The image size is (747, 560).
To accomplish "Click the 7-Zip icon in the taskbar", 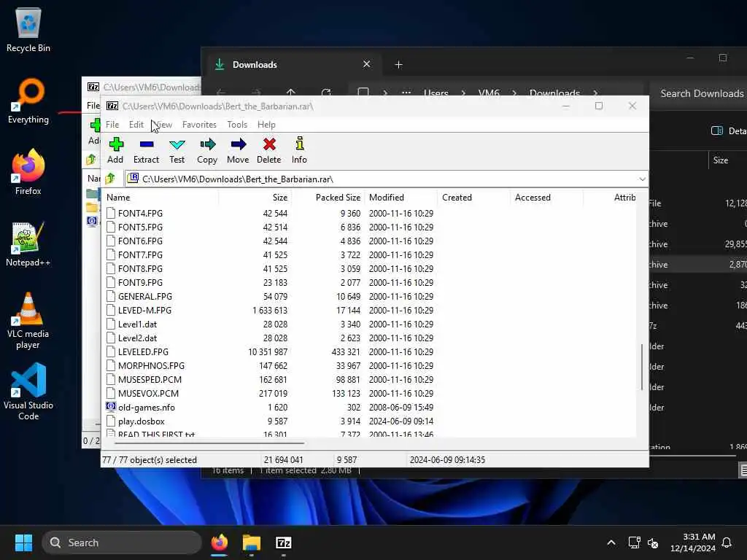I will [x=284, y=542].
